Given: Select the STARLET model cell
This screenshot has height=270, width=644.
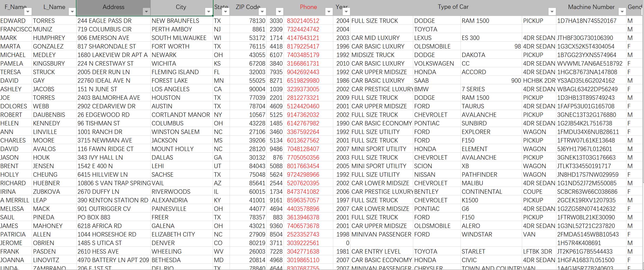Looking at the screenshot, I should (x=491, y=252).
